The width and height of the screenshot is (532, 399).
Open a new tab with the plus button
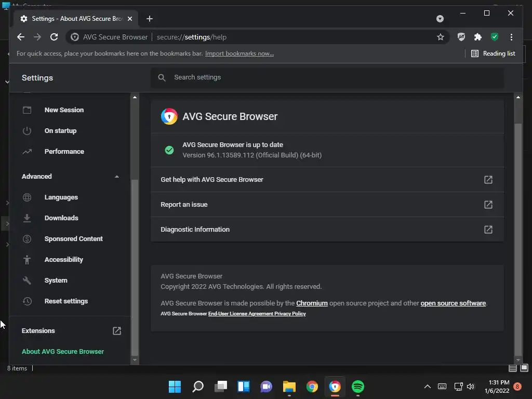point(150,19)
